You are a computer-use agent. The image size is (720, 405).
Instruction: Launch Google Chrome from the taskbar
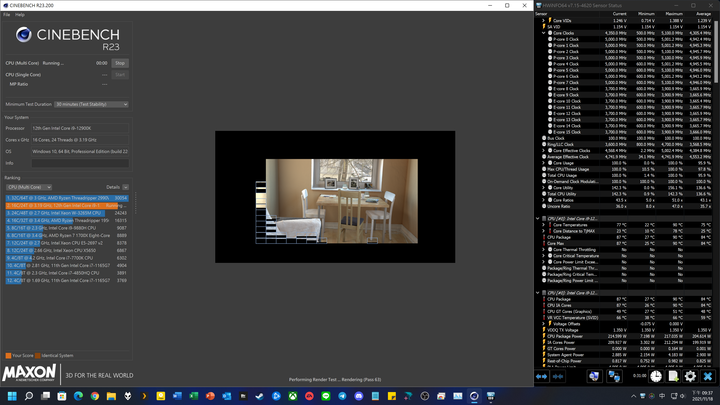[95, 396]
